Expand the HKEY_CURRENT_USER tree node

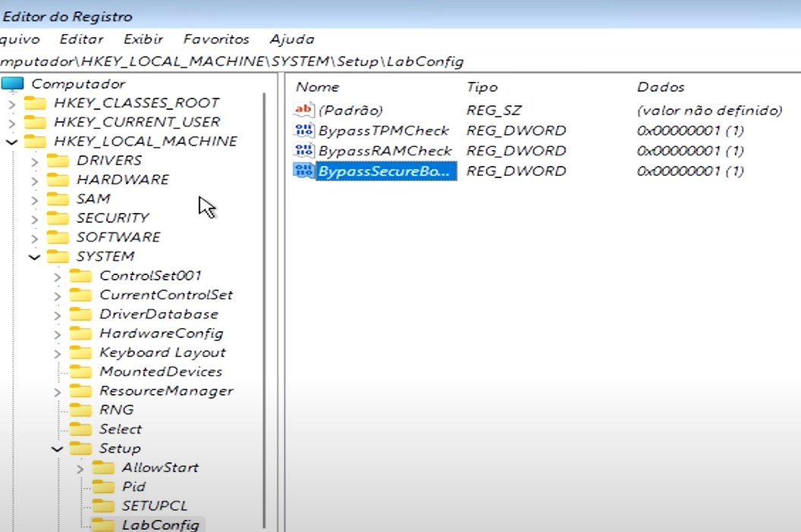[x=11, y=123]
